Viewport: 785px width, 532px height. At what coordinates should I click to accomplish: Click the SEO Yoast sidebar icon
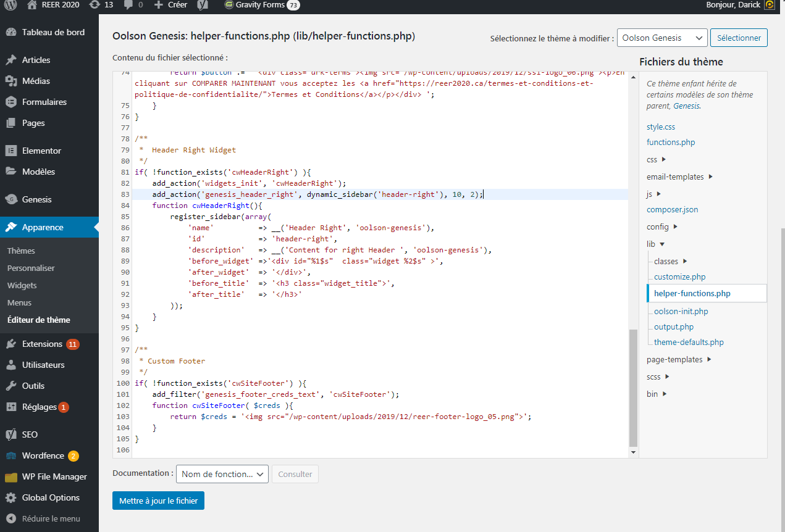tap(11, 434)
